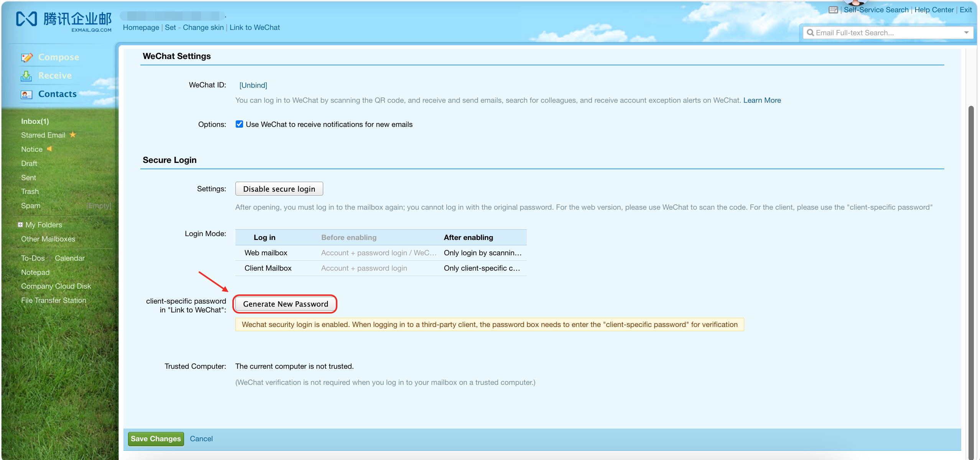Open the Sent folder

[x=29, y=177]
